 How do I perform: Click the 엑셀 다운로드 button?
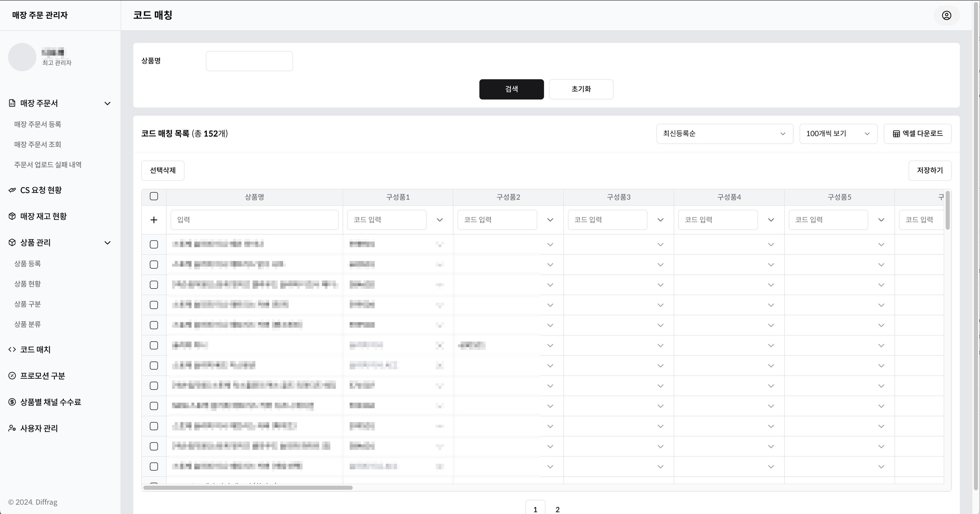tap(917, 134)
